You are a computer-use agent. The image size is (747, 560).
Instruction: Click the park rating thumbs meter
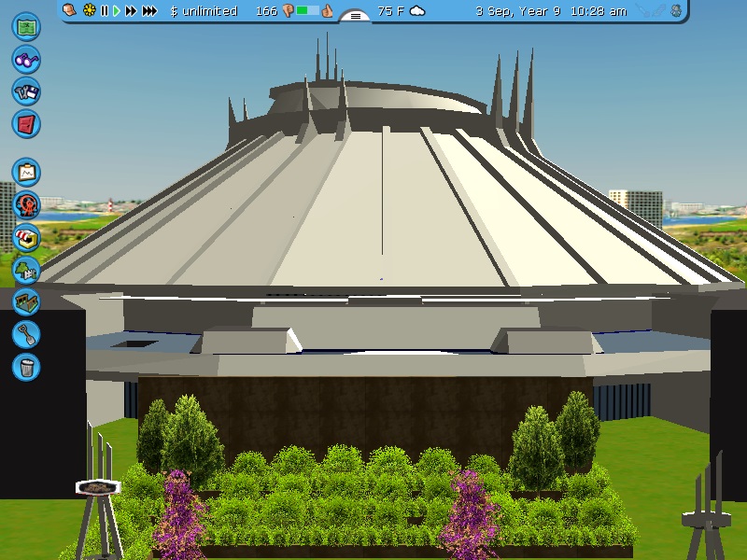(x=308, y=11)
